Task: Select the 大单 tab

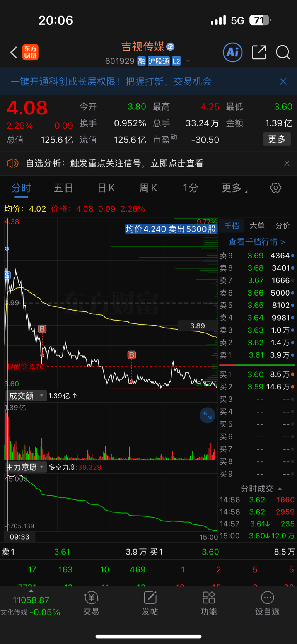Action: [257, 225]
